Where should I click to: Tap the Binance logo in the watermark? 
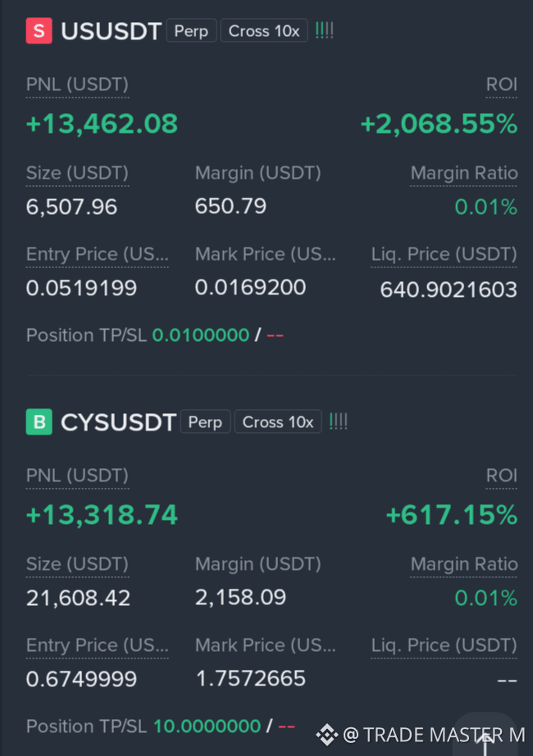(327, 735)
